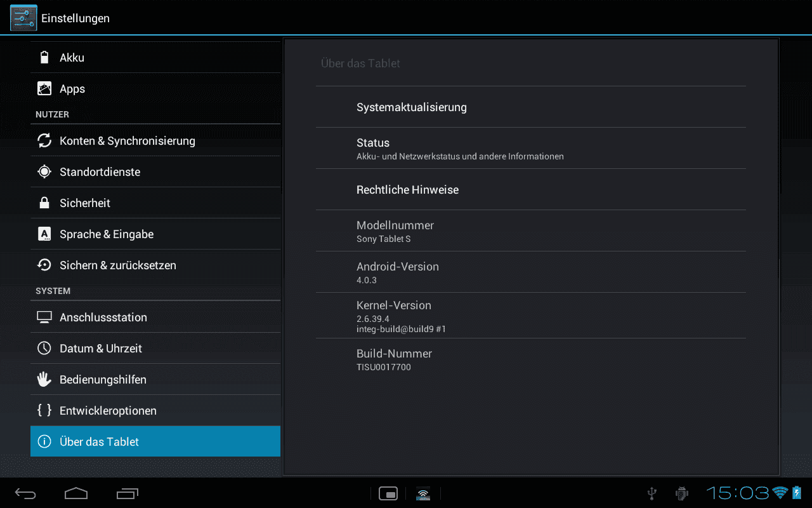Open Sichern & zurücksetzen settings

(155, 265)
